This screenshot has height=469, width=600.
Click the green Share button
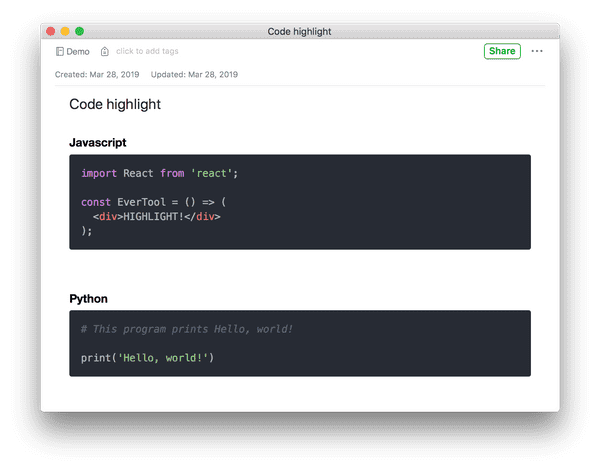502,51
